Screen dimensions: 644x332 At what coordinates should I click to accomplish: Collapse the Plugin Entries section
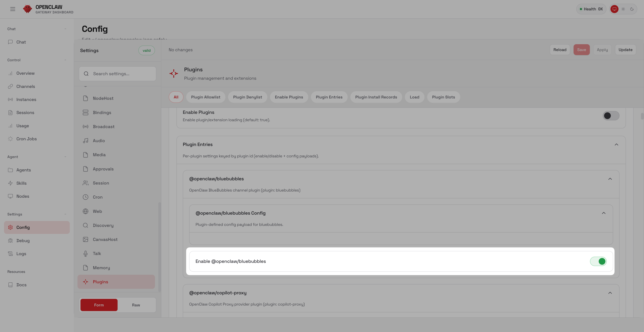616,144
